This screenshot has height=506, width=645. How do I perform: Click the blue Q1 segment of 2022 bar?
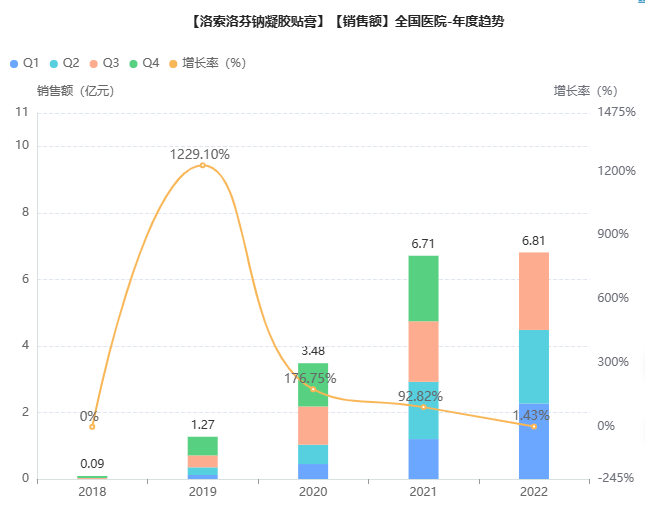pos(534,441)
